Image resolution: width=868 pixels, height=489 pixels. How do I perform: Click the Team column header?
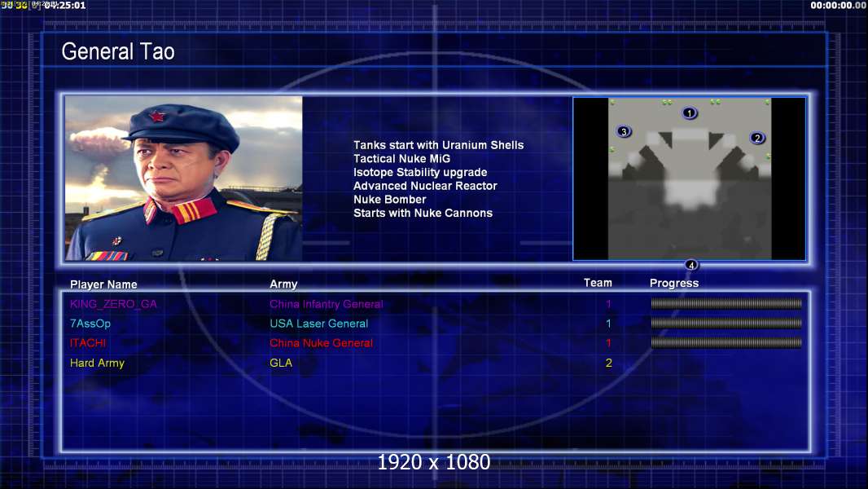pyautogui.click(x=598, y=283)
